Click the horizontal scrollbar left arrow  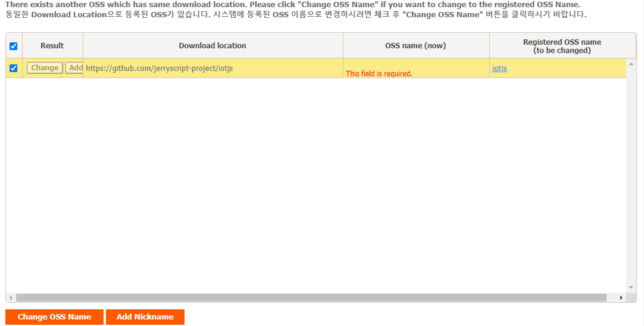coord(11,297)
